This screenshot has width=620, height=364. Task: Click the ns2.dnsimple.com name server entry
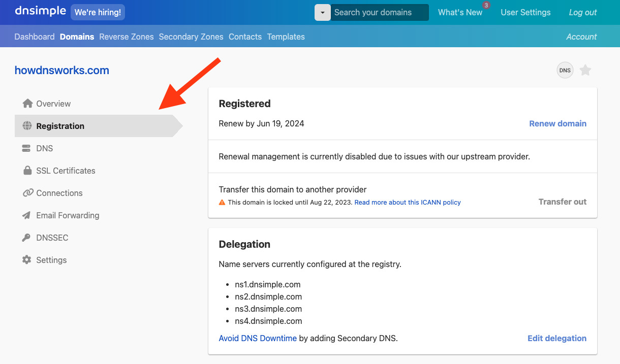(268, 296)
